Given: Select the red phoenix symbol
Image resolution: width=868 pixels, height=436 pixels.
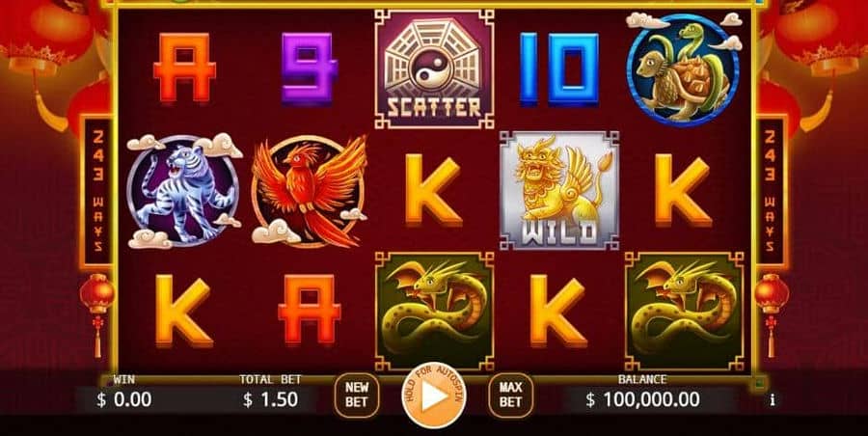Looking at the screenshot, I should pyautogui.click(x=310, y=191).
